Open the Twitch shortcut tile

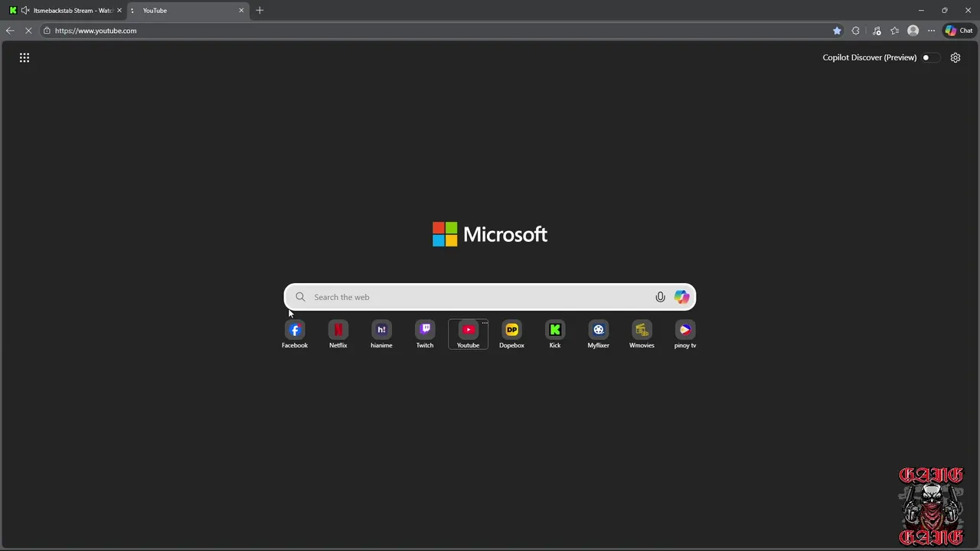coord(425,334)
